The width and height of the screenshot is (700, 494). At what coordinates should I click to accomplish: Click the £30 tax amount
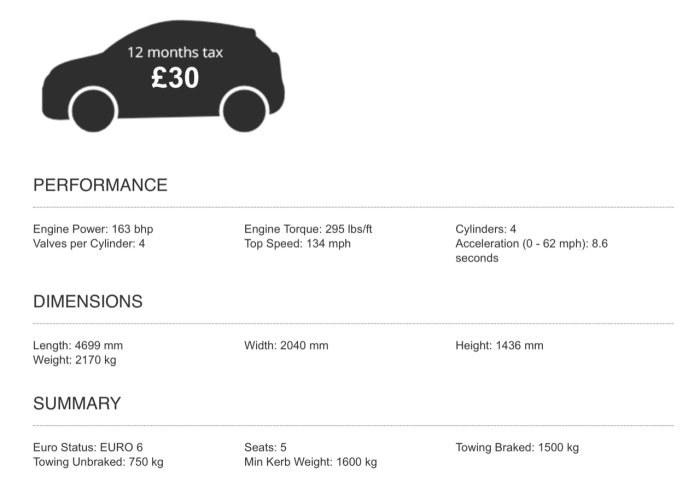click(x=175, y=78)
